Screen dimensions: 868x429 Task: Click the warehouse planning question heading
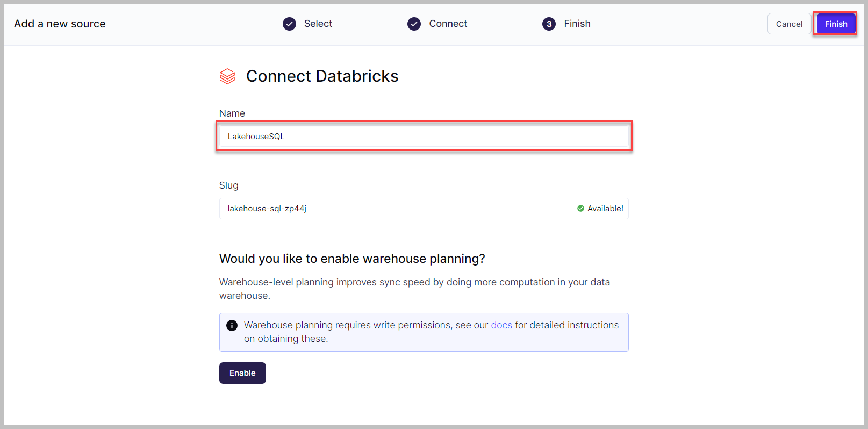pos(351,259)
